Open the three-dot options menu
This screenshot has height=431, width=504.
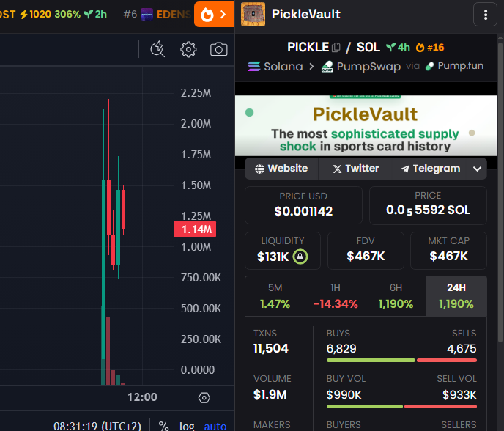[x=486, y=15]
